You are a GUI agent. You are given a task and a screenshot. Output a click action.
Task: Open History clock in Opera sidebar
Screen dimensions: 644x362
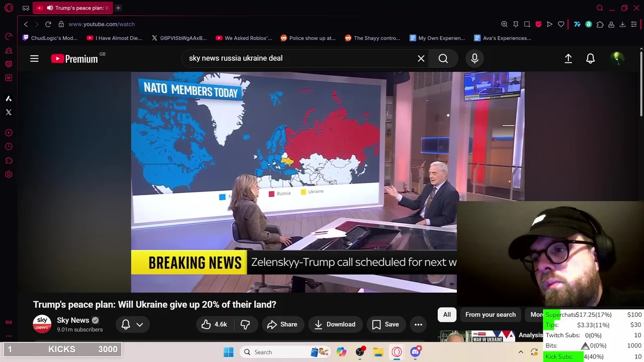pos(9,147)
